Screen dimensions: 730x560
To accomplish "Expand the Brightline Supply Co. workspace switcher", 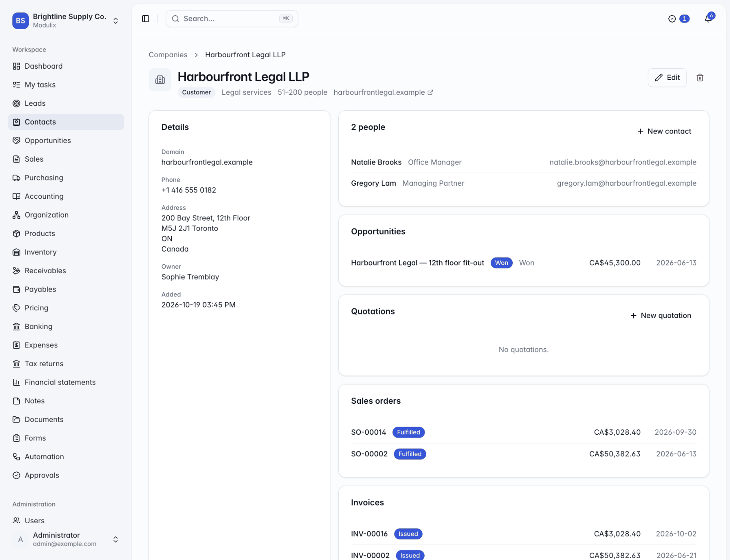I will coord(115,21).
